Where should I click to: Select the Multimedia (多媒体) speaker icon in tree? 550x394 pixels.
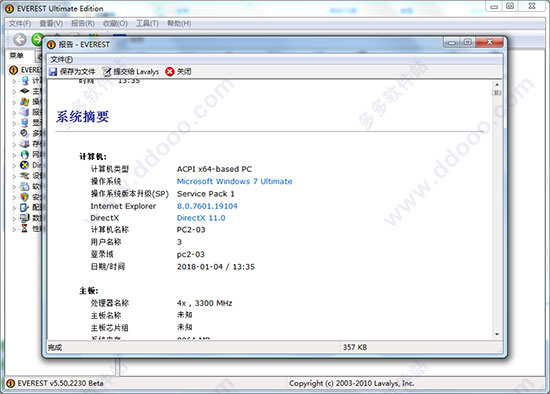(x=25, y=133)
